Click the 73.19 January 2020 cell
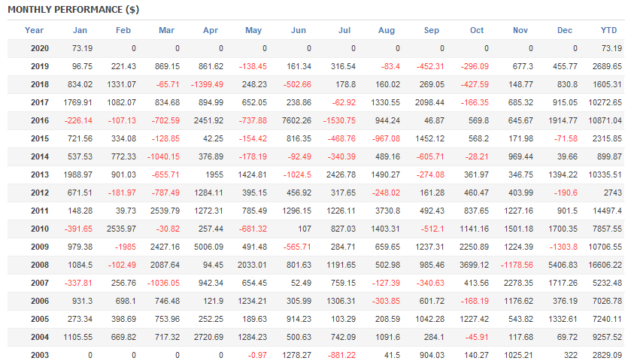Image resolution: width=634 pixels, height=364 pixels. tap(82, 48)
